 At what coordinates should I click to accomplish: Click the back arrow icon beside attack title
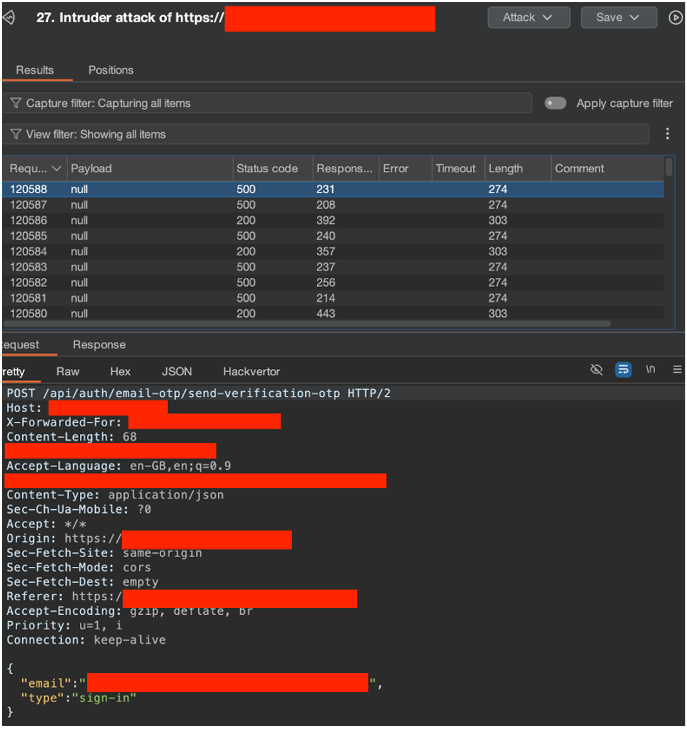pyautogui.click(x=8, y=18)
